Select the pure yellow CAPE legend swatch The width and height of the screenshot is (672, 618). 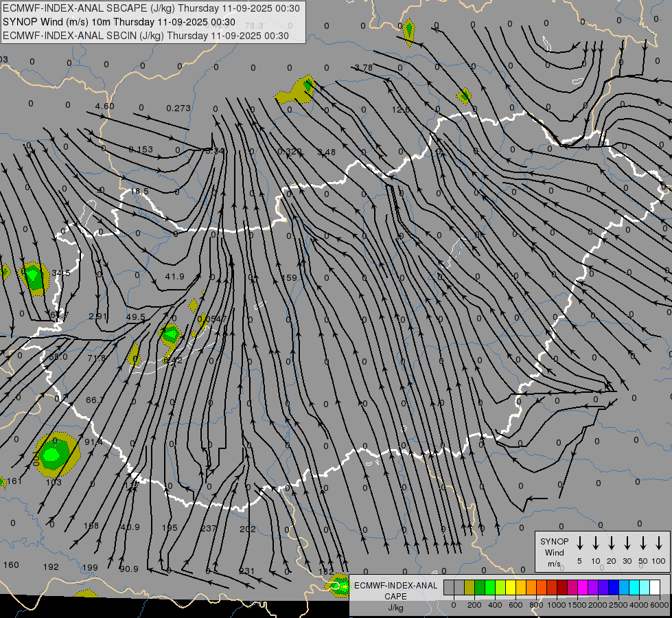tap(511, 587)
